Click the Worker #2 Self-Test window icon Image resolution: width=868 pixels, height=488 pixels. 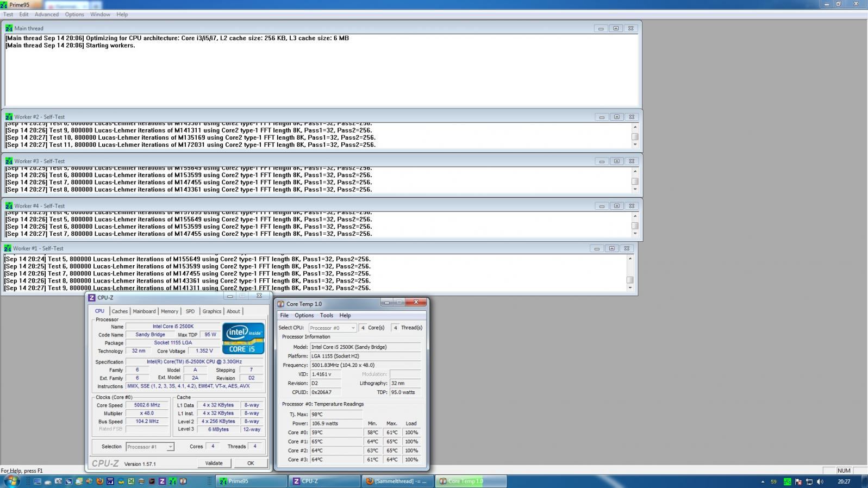(9, 117)
